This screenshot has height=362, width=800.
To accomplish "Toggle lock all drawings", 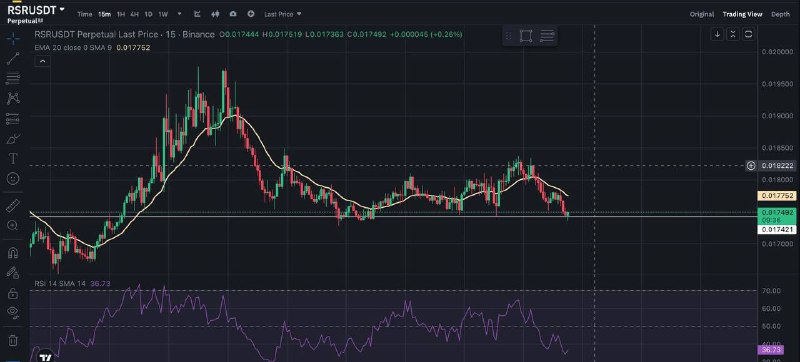I will tap(13, 293).
